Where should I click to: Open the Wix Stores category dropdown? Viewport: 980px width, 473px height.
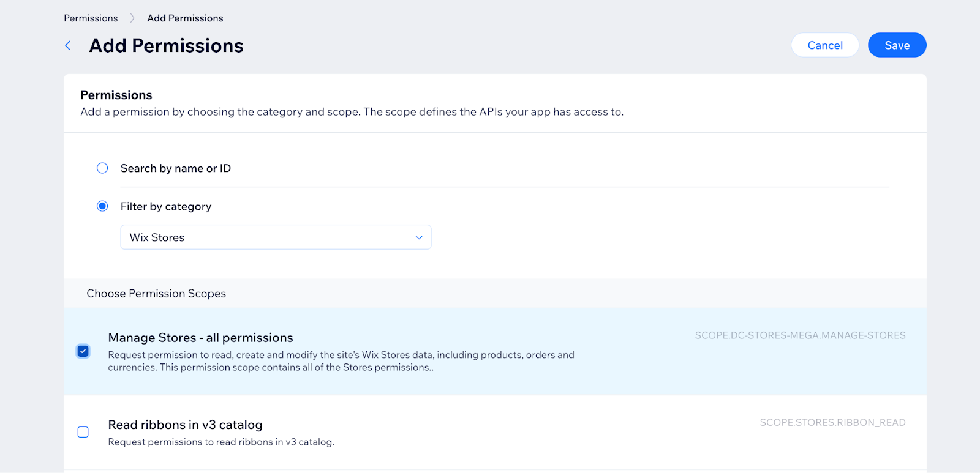[x=276, y=237]
